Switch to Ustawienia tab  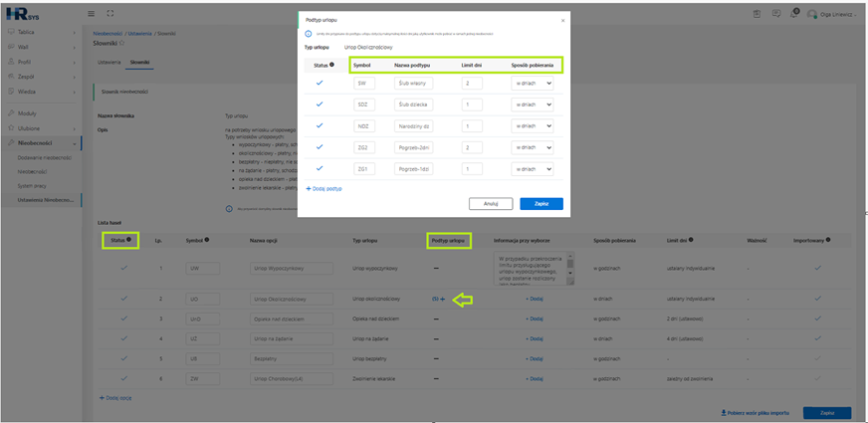(108, 62)
